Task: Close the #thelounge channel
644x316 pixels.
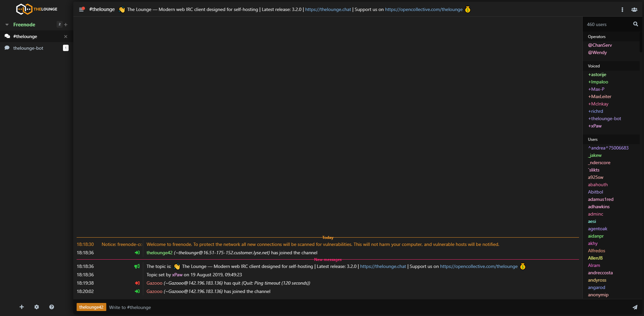Action: tap(66, 36)
